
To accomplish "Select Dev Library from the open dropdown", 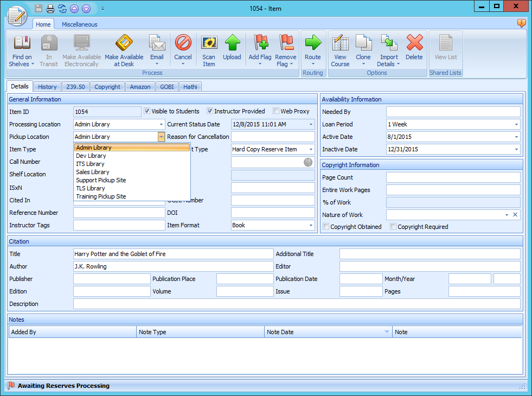I will (91, 156).
